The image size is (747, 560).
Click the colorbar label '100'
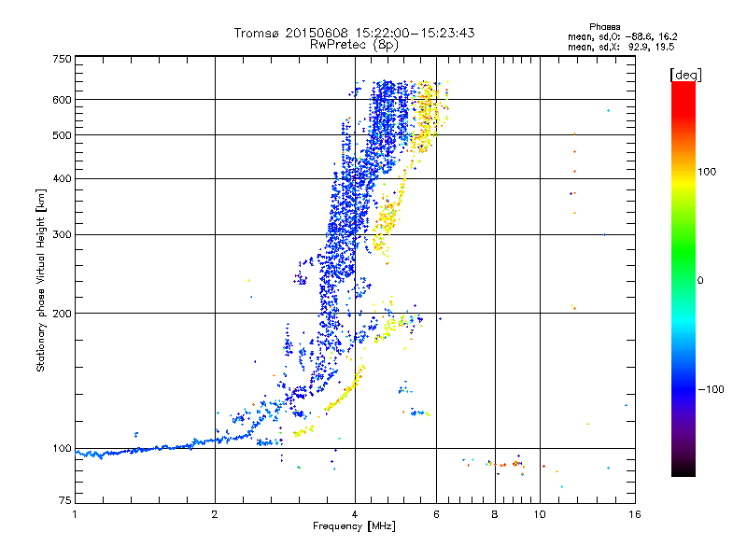point(707,172)
